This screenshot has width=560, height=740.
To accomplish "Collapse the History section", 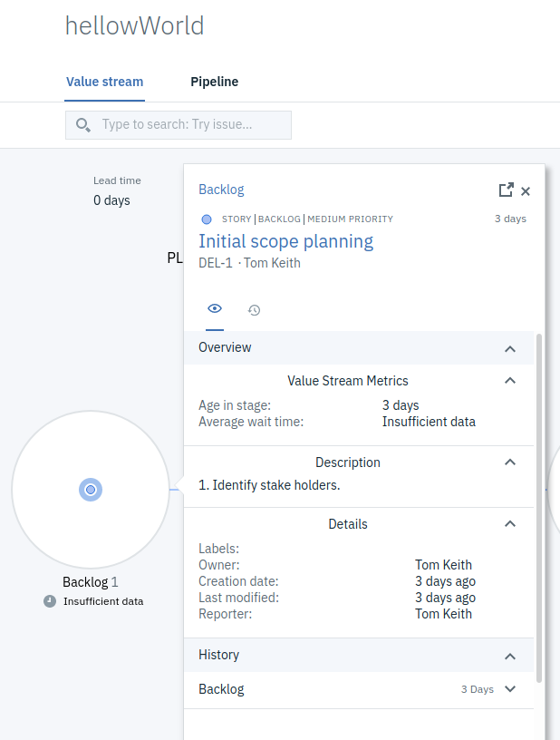I will click(510, 656).
